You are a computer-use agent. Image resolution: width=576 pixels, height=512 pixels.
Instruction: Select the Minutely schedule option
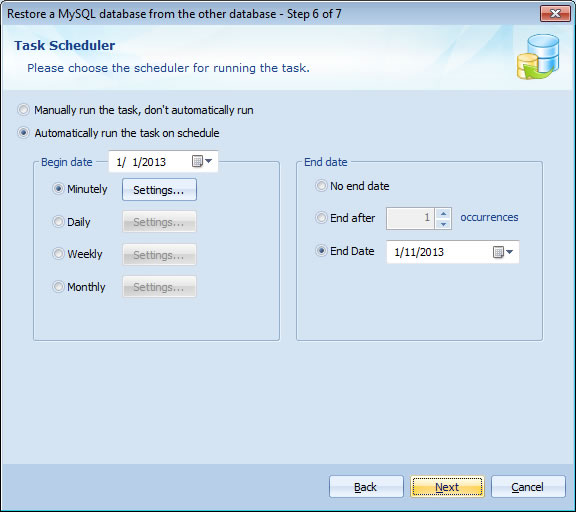(x=58, y=189)
